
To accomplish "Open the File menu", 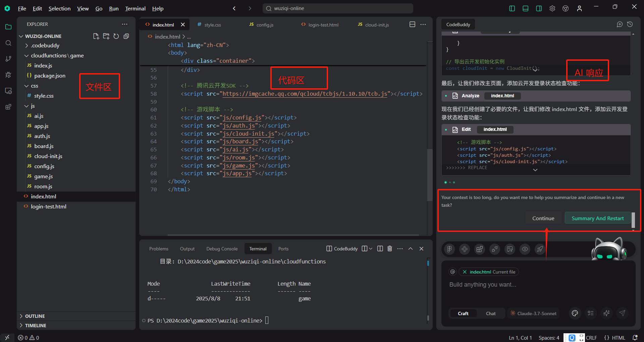I will pyautogui.click(x=22, y=9).
